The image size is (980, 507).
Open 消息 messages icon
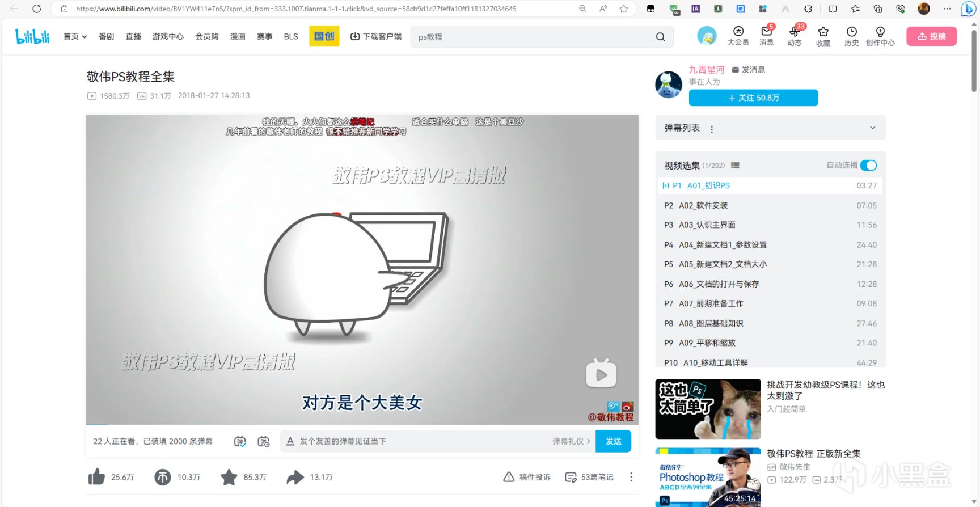pos(766,36)
